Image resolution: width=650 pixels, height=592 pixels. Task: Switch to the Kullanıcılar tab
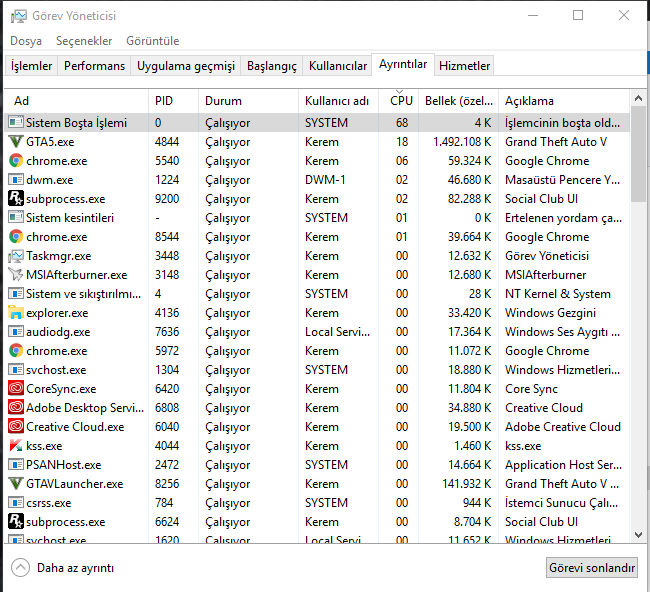point(337,66)
